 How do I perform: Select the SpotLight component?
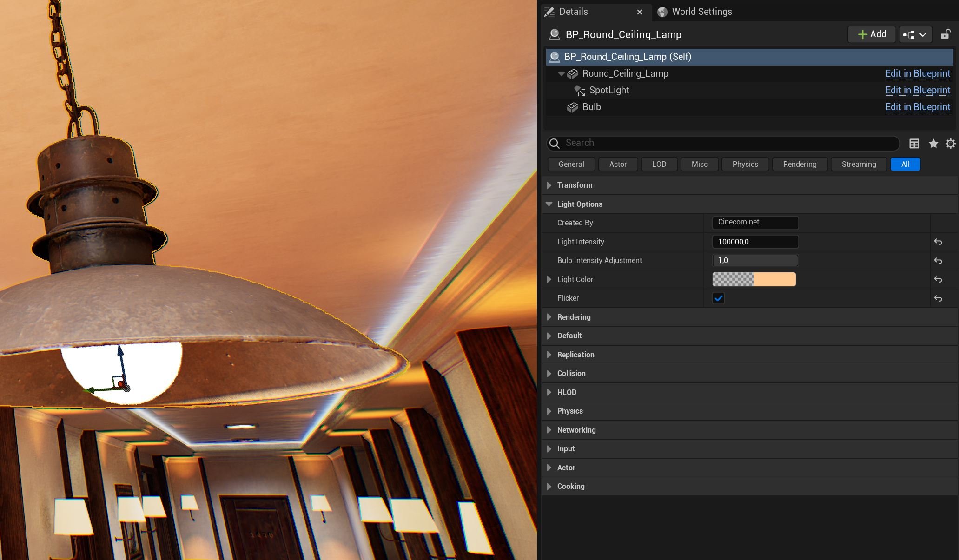[x=608, y=90]
